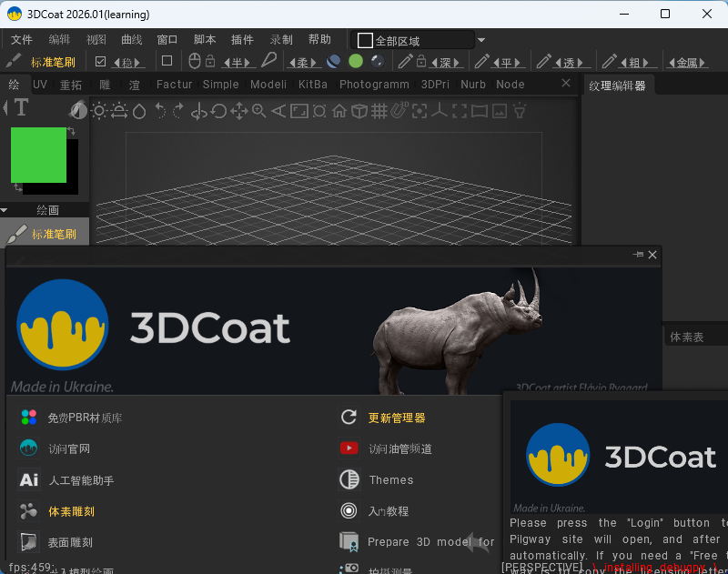Toggle the 全部区域 checkbox
Screen dimensions: 728x574
point(366,41)
